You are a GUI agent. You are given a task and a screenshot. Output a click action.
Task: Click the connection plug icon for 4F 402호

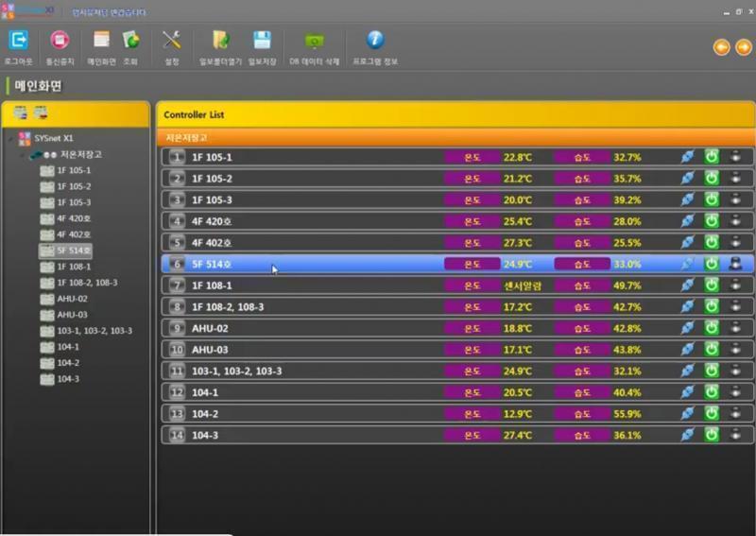pyautogui.click(x=688, y=242)
